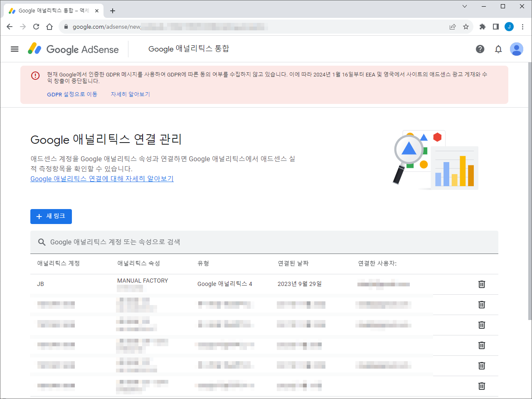Click the 유형 column header
This screenshot has height=399, width=532.
pos(203,264)
